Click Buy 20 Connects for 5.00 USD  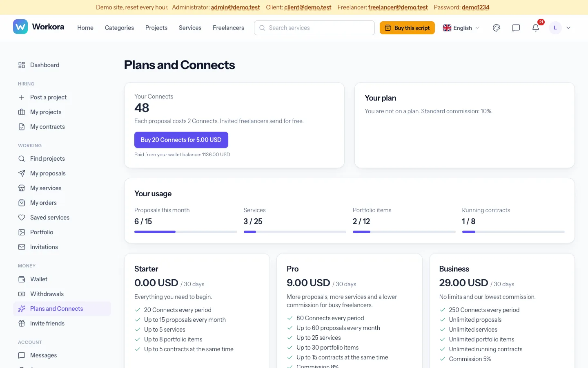[x=181, y=140]
